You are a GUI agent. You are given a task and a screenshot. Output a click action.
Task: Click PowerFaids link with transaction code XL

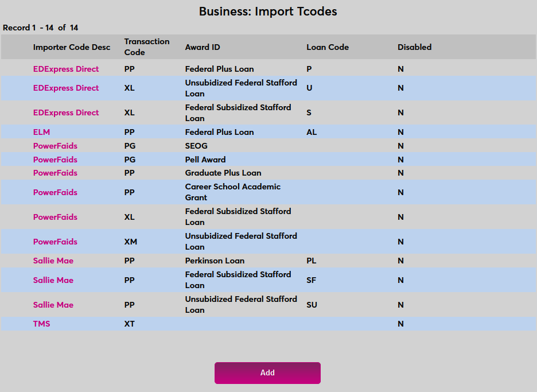click(x=55, y=217)
